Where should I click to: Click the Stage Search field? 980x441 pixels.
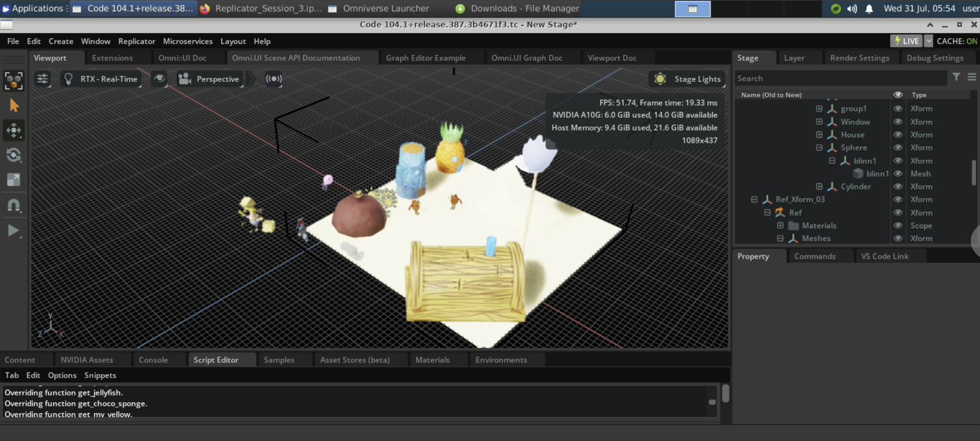[x=841, y=78]
